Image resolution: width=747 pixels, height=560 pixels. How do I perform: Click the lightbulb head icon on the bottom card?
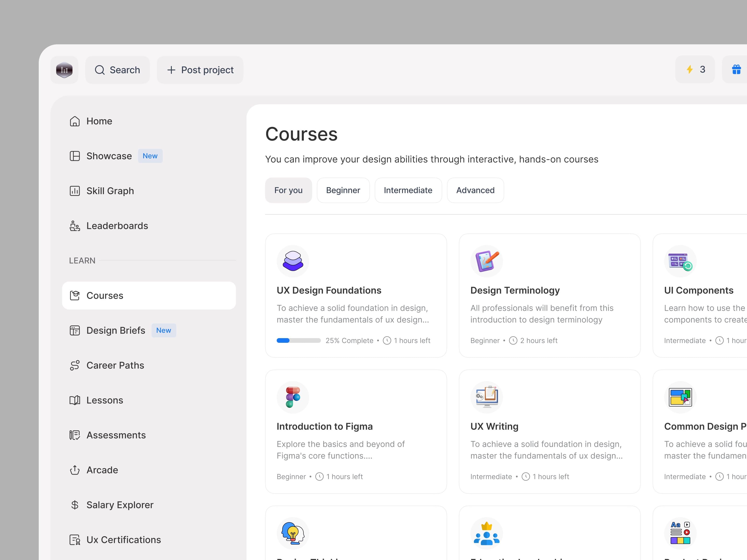point(293,533)
